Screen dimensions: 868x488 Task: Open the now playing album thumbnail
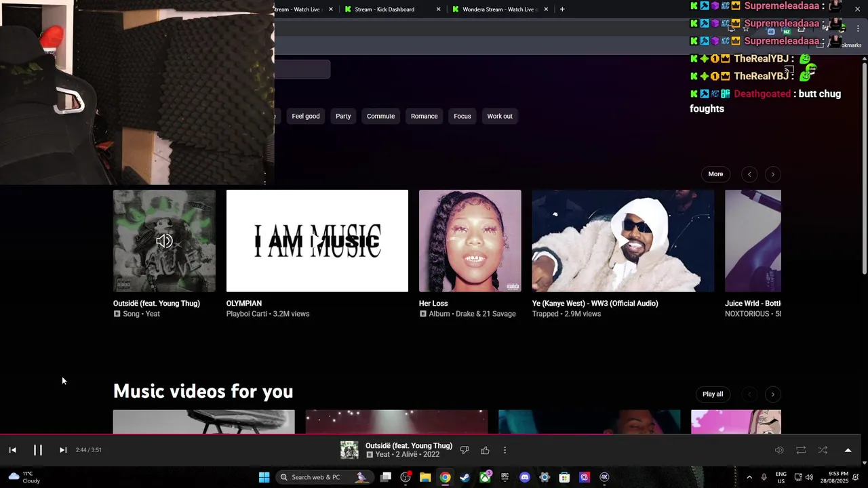coord(349,450)
